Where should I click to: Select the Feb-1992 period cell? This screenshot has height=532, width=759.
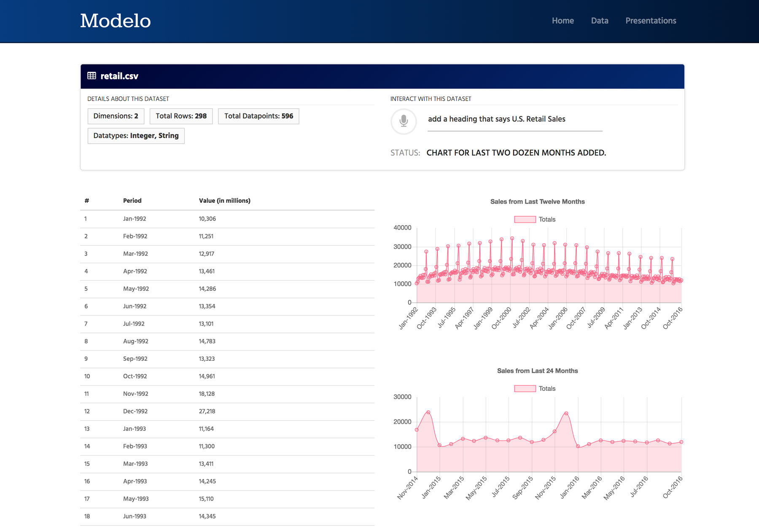pos(135,236)
